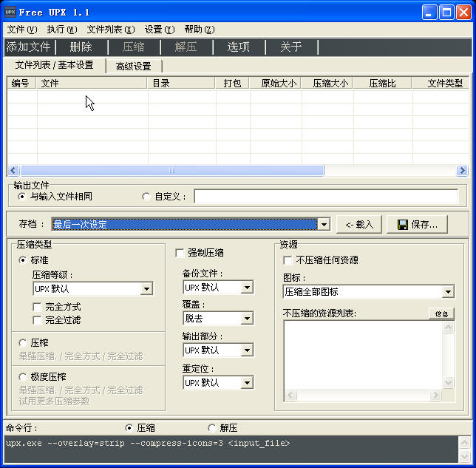
Task: Click the small info button above resource list
Action: pos(441,313)
